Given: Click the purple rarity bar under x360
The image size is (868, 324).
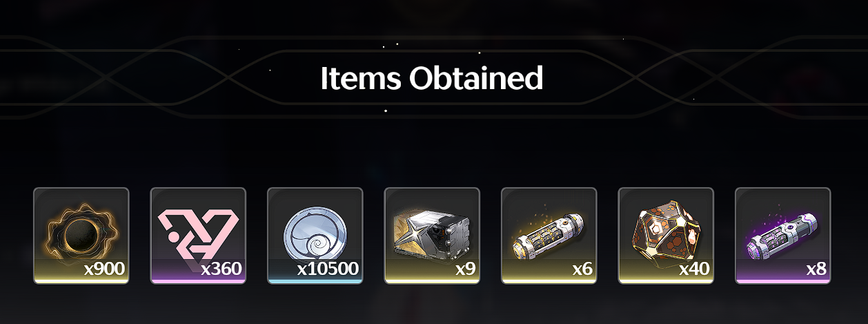Looking at the screenshot, I should [198, 281].
